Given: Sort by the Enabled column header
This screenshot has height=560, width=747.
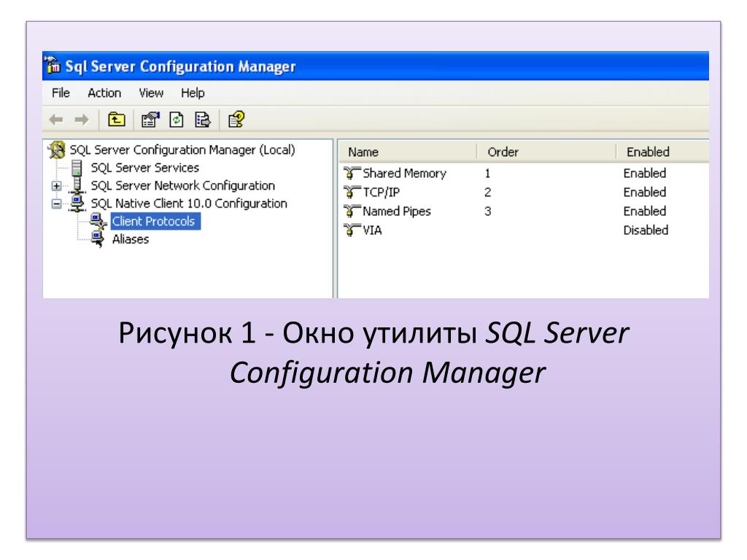Looking at the screenshot, I should (x=662, y=152).
